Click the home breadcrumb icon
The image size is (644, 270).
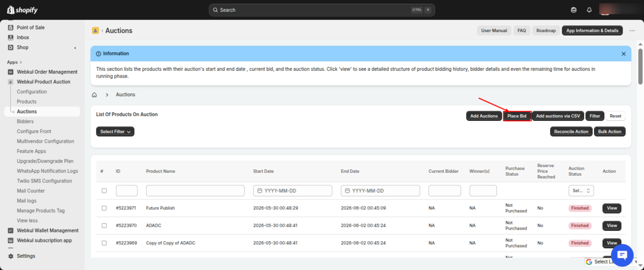(x=94, y=94)
